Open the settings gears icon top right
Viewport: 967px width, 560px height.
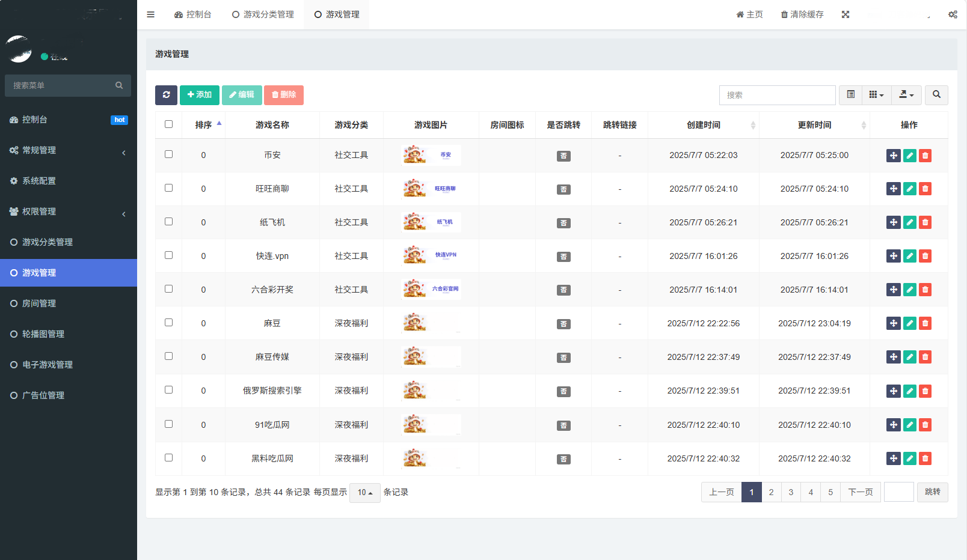(x=953, y=14)
